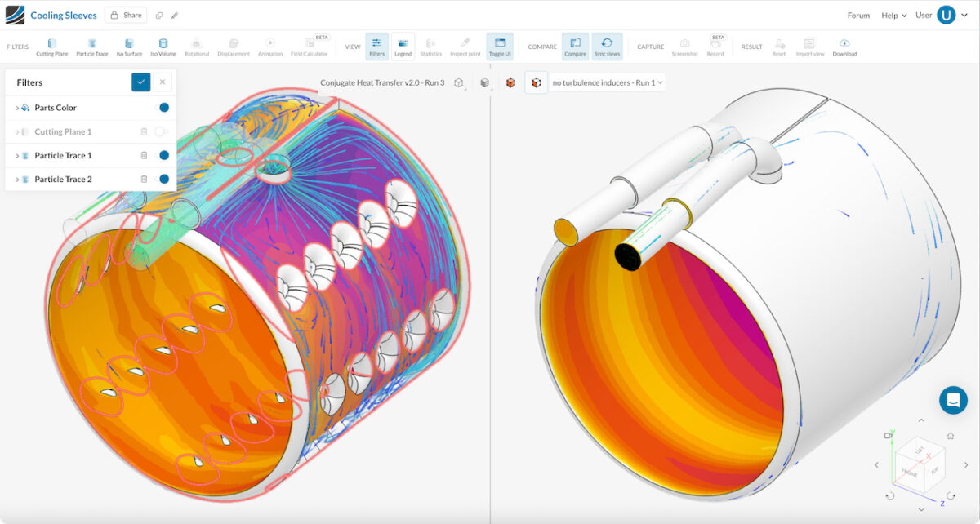Rotate view down arrow on orientation cube

click(921, 509)
